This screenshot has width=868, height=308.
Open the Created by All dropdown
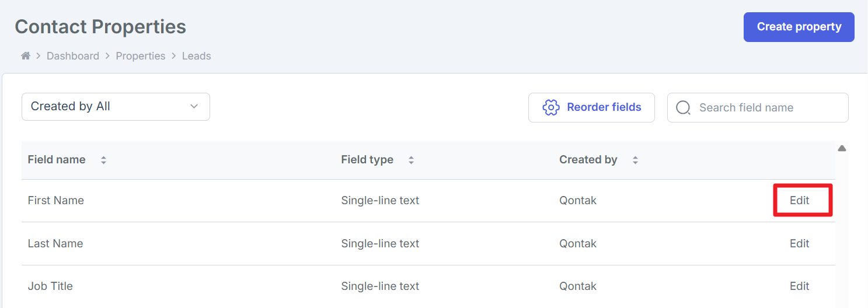pyautogui.click(x=116, y=107)
